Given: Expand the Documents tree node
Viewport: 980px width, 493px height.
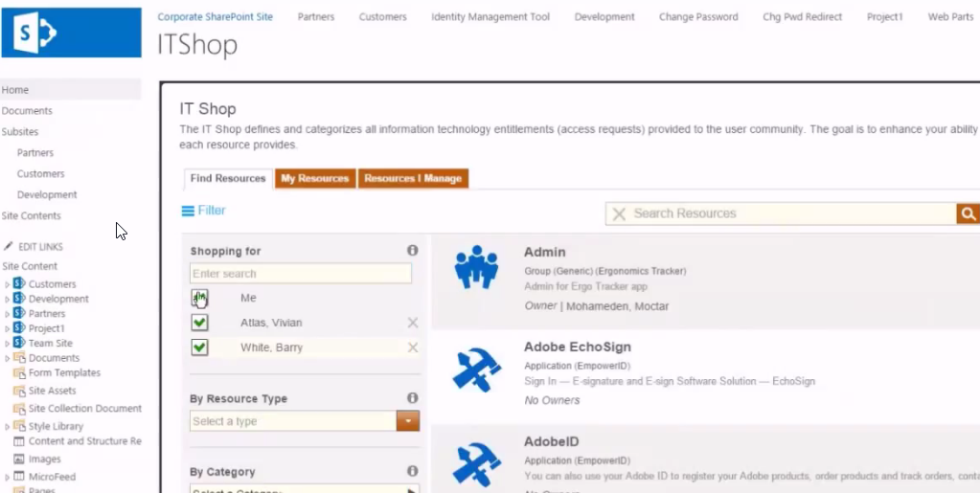Looking at the screenshot, I should coord(7,359).
